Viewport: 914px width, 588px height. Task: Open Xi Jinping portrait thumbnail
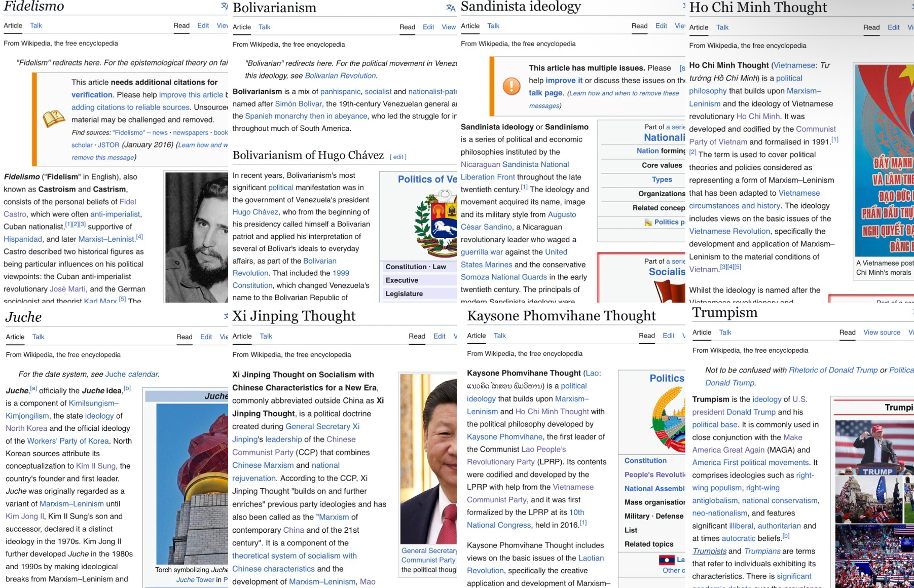coord(428,459)
